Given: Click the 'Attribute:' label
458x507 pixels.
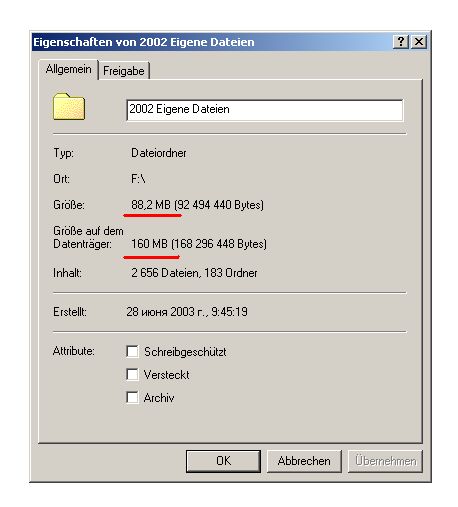Looking at the screenshot, I should pos(74,351).
